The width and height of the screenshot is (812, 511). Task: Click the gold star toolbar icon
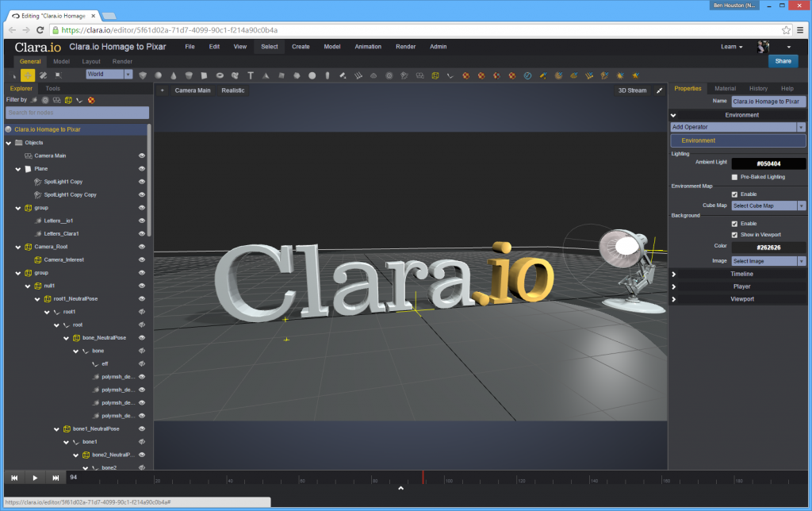635,75
